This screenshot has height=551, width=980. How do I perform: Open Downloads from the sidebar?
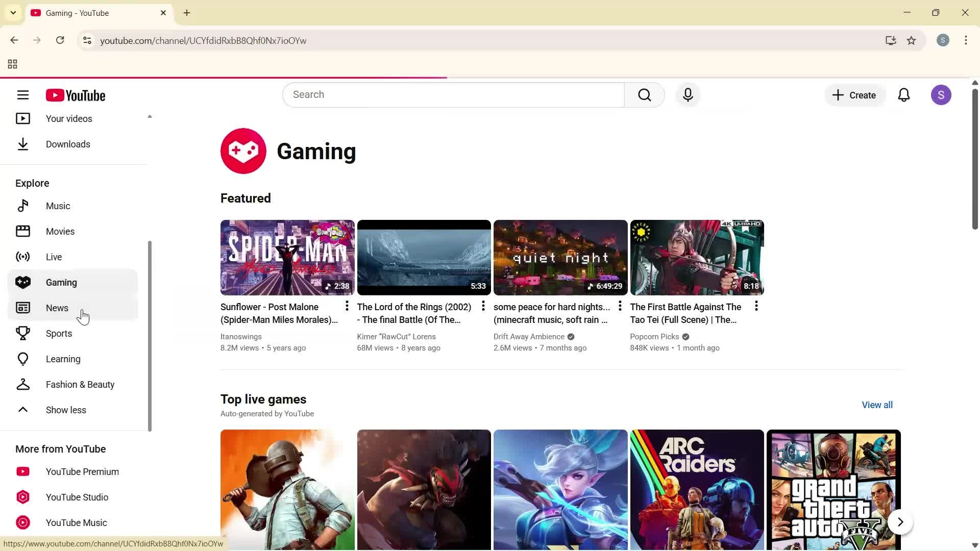[x=68, y=144]
